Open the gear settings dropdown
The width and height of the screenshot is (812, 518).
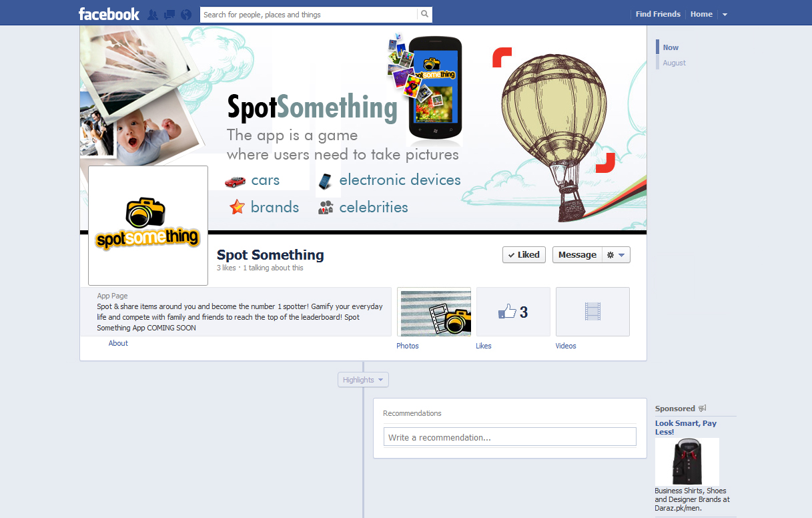coord(616,255)
